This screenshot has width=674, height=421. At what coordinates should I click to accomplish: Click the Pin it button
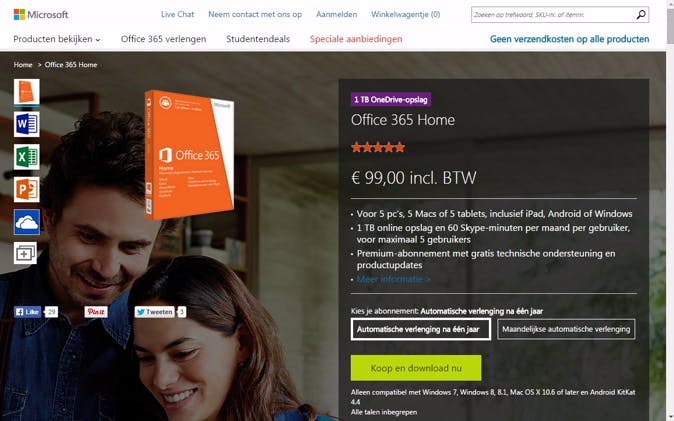click(96, 312)
